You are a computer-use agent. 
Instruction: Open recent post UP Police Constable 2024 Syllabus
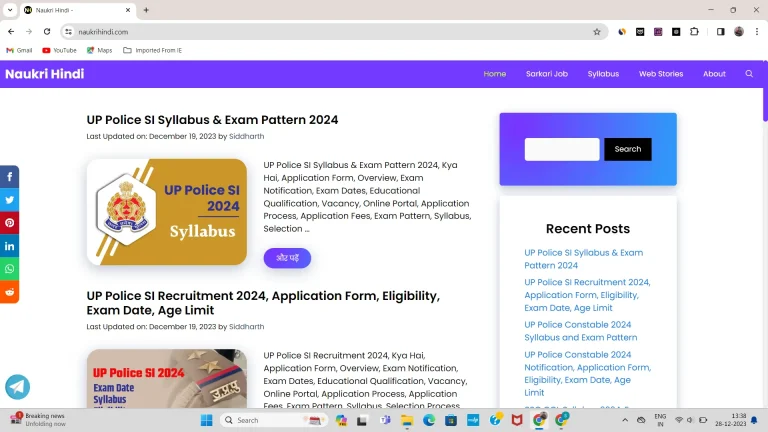[580, 331]
